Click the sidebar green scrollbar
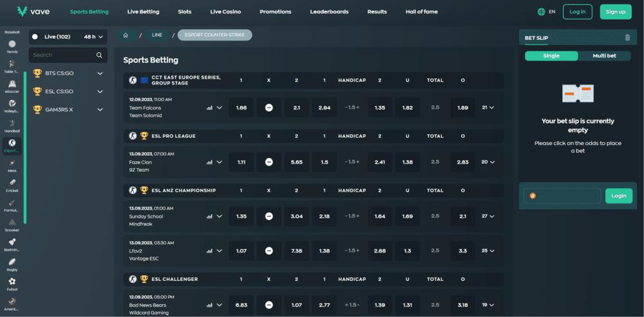The image size is (644, 317). (x=25, y=147)
